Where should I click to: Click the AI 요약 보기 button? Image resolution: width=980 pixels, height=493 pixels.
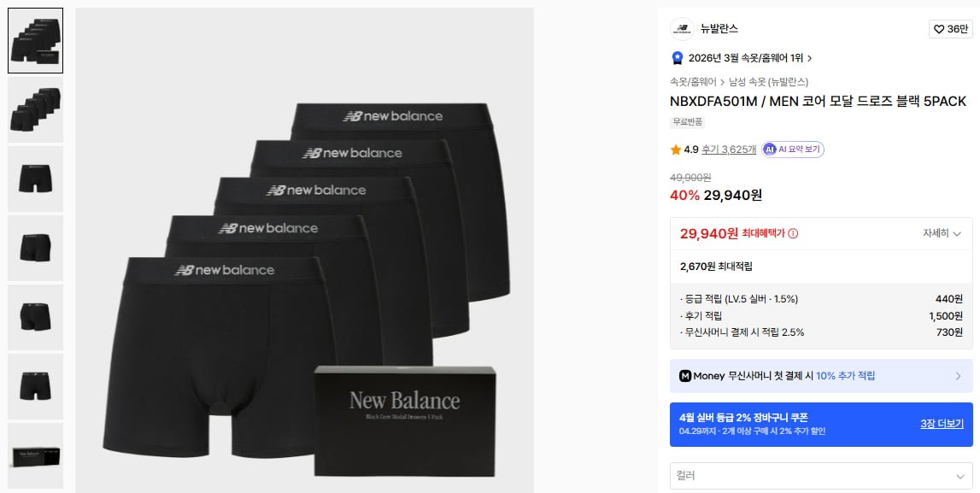point(793,150)
